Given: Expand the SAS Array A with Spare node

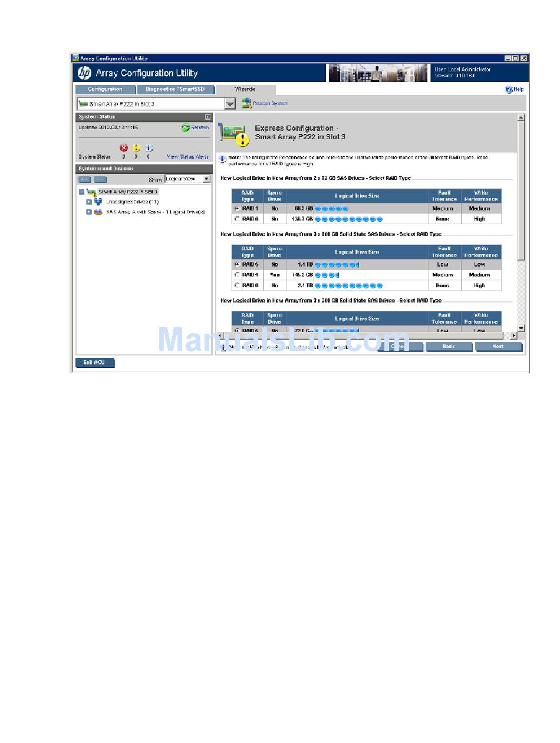Looking at the screenshot, I should tap(89, 212).
